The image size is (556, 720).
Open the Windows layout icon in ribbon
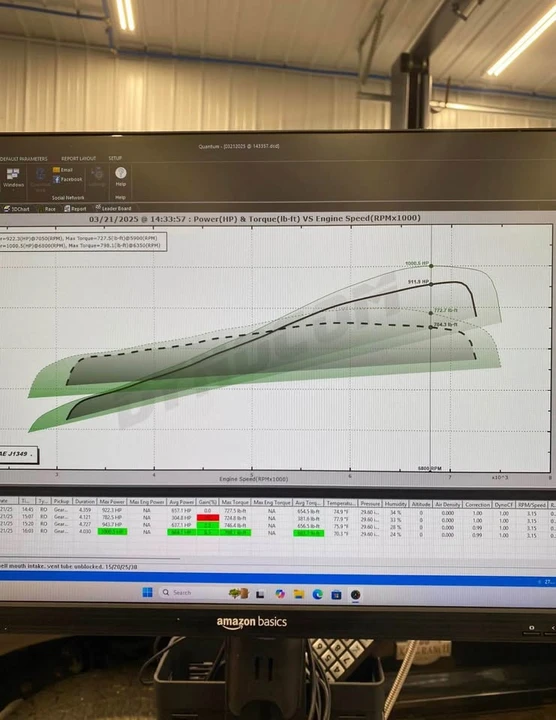click(x=13, y=178)
